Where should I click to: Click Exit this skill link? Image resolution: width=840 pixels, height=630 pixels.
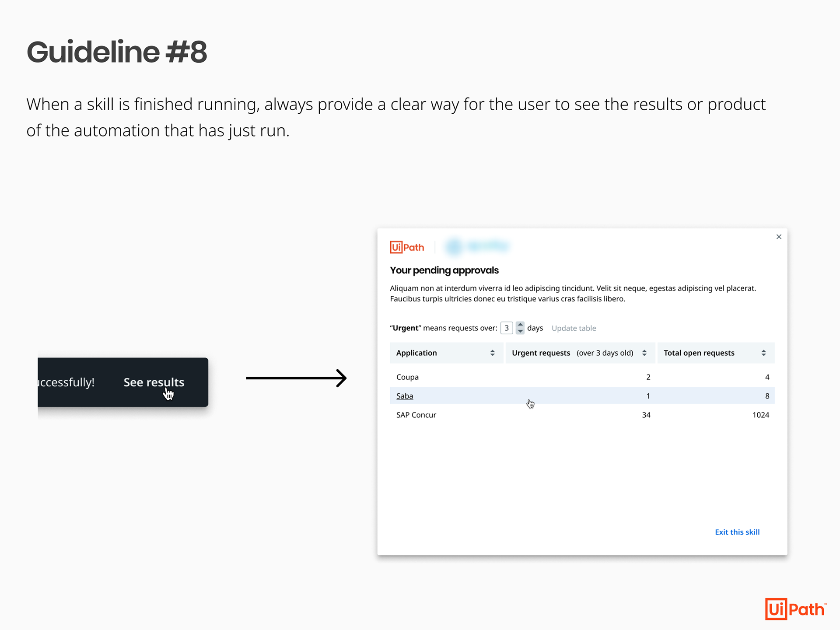[x=737, y=532]
